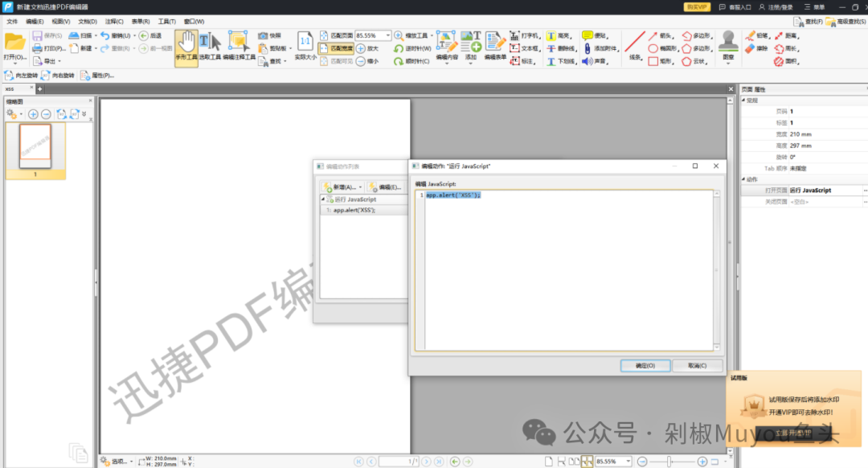Image resolution: width=868 pixels, height=468 pixels.
Task: Click the 缩小 zoom out icon
Action: click(361, 61)
